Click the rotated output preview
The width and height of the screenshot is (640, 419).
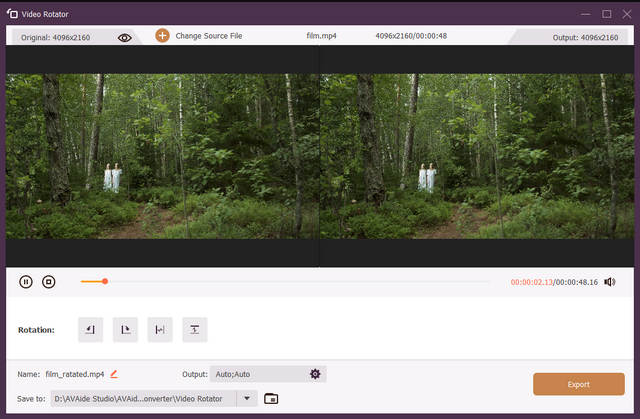[478, 155]
